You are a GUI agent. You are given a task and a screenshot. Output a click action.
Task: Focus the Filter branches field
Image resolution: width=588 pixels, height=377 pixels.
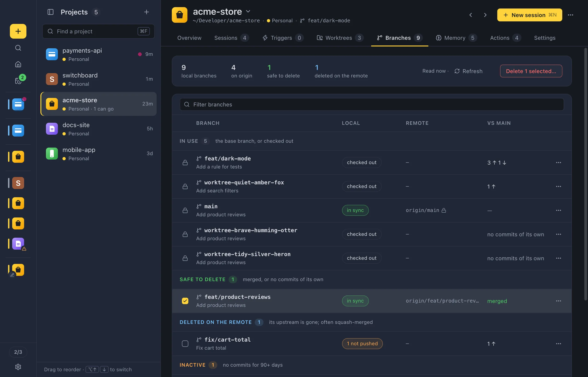(x=372, y=104)
